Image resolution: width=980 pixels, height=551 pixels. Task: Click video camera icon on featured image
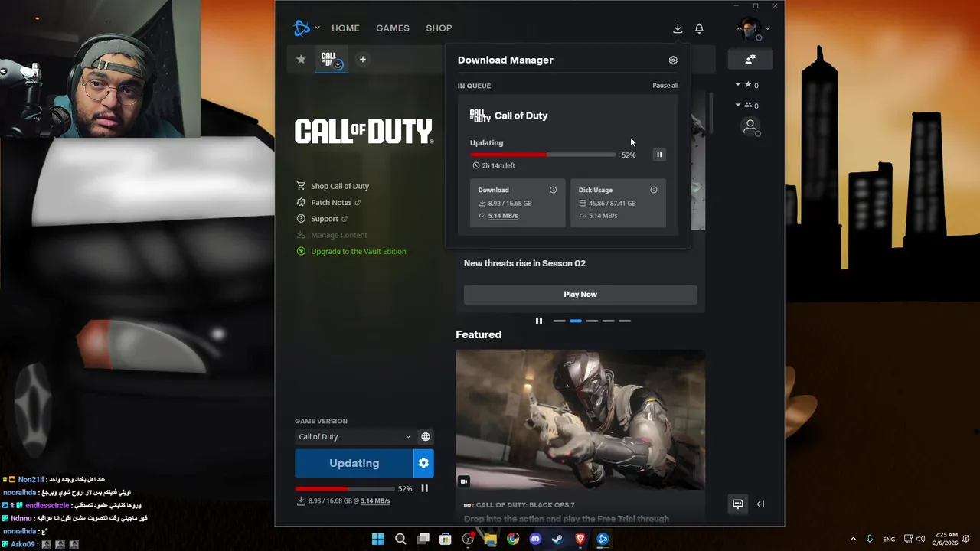coord(463,481)
